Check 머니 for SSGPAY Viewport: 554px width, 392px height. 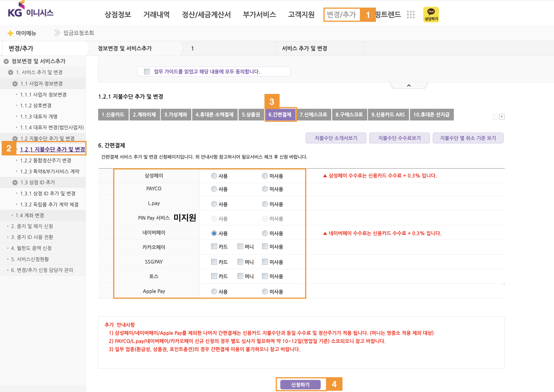pos(240,262)
